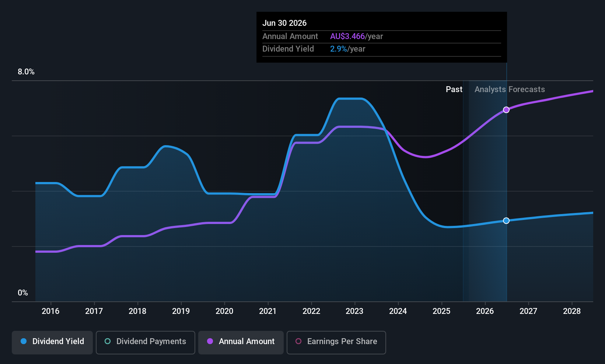
Task: Click the teal Dividend Payments legend circle
Action: pos(108,342)
